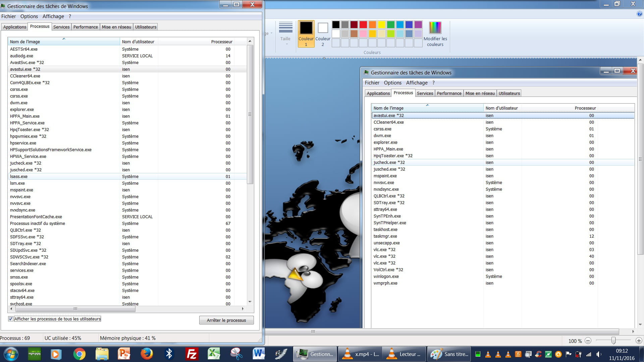The height and width of the screenshot is (362, 644).
Task: Open the Options menu in Task Manager
Action: tap(29, 16)
